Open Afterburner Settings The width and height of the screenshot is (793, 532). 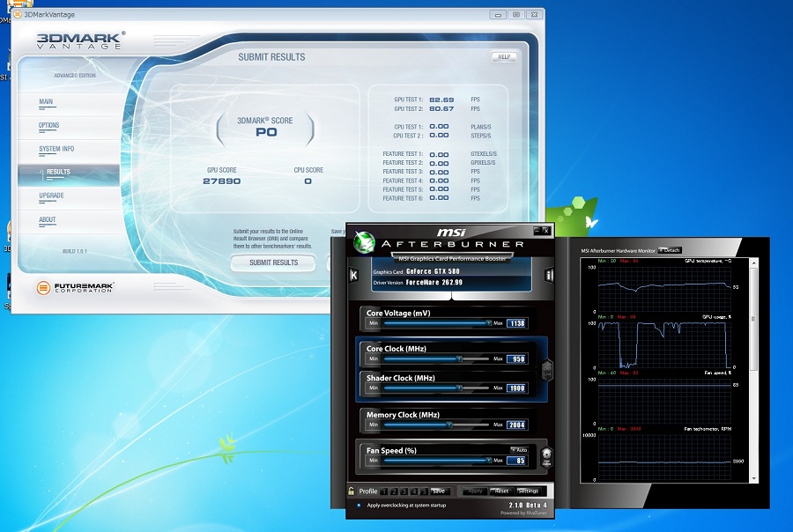(528, 491)
